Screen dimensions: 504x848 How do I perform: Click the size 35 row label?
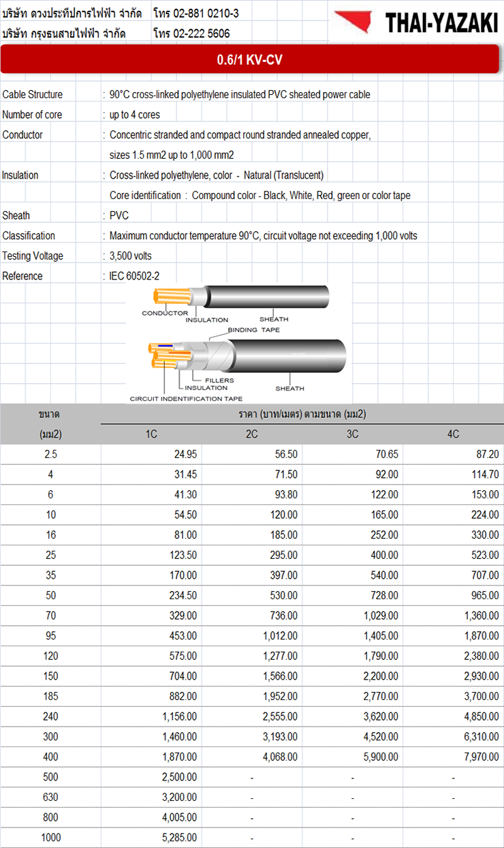(50, 575)
